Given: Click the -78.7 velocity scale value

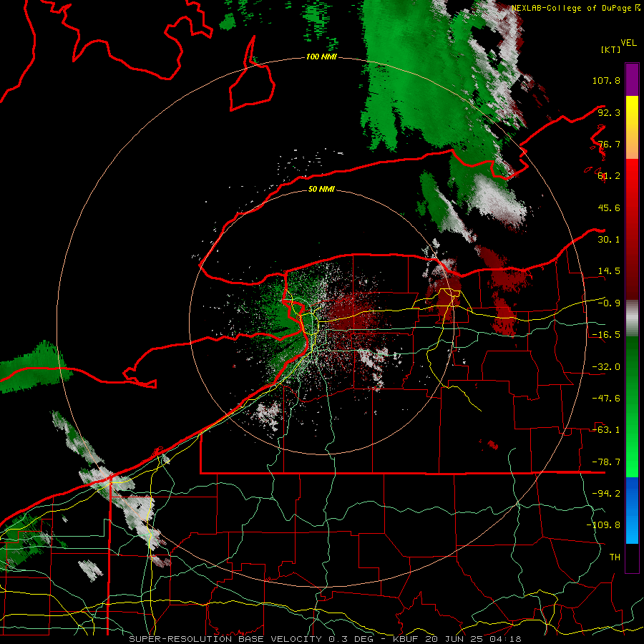Looking at the screenshot, I should tap(606, 462).
